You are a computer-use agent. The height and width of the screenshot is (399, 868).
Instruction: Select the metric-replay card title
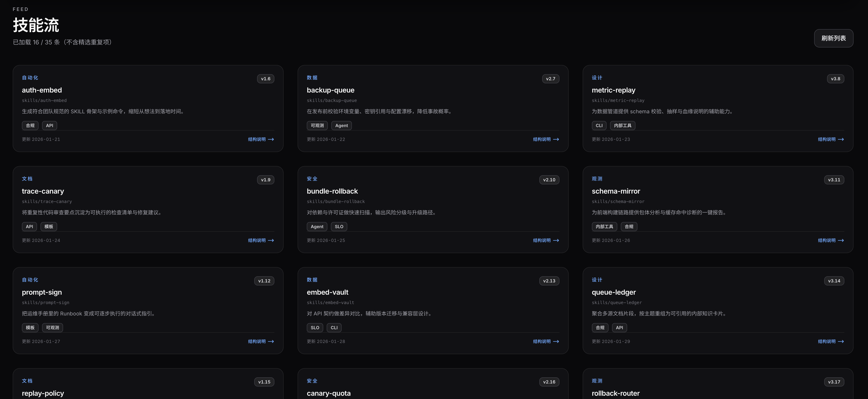[x=614, y=90]
